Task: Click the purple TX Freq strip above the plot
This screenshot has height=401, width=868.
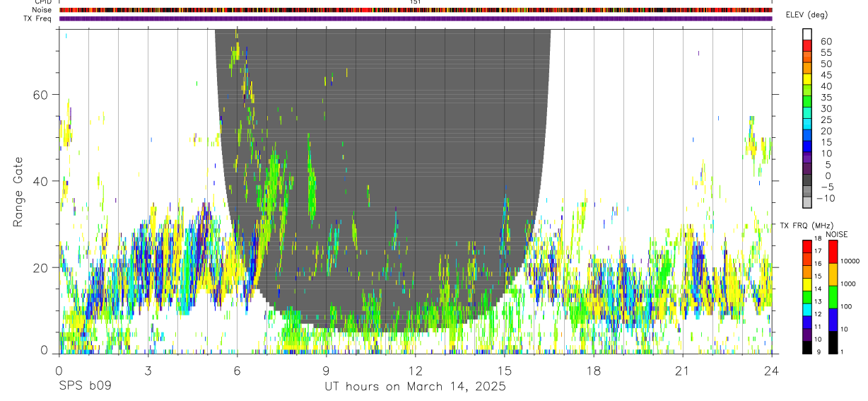Action: pyautogui.click(x=416, y=18)
